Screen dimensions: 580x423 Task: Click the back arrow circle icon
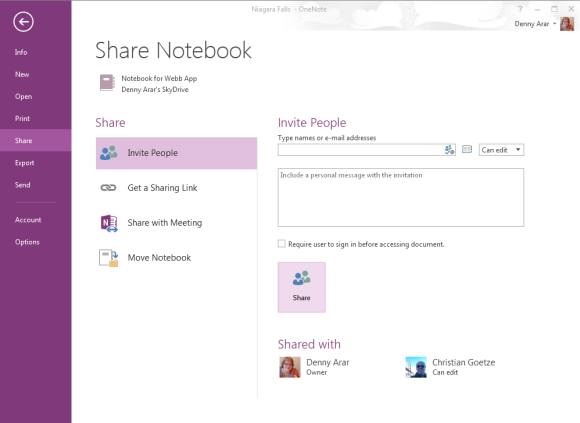pyautogui.click(x=23, y=22)
